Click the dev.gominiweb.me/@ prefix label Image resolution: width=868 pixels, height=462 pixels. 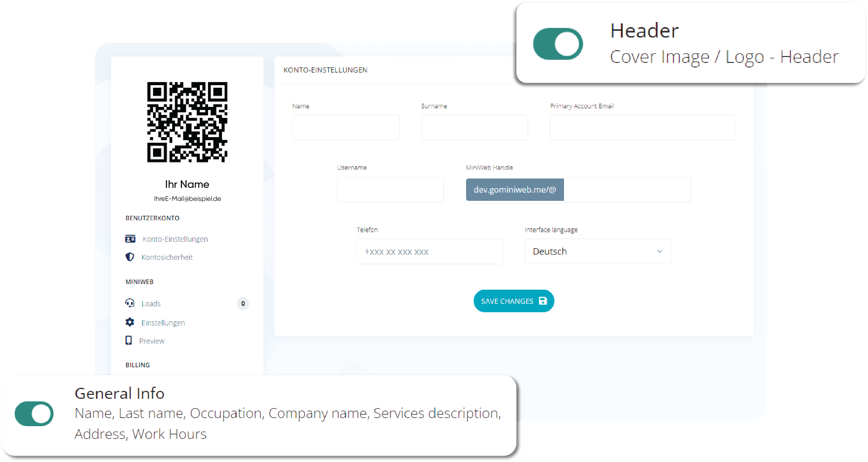pos(515,190)
